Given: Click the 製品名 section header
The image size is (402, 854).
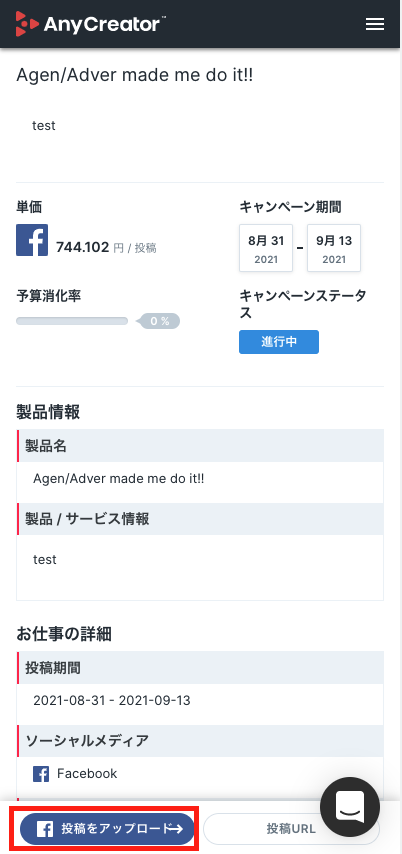Looking at the screenshot, I should click(x=200, y=446).
